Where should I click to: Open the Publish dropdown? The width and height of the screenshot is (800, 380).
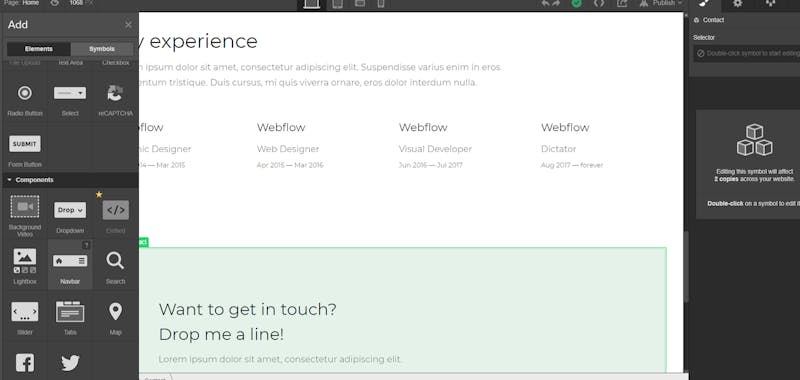[x=661, y=3]
